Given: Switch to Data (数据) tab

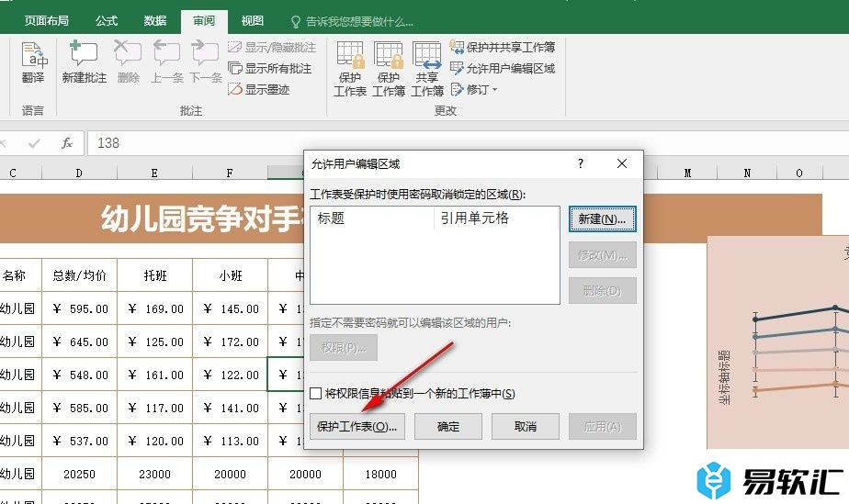Looking at the screenshot, I should [155, 21].
